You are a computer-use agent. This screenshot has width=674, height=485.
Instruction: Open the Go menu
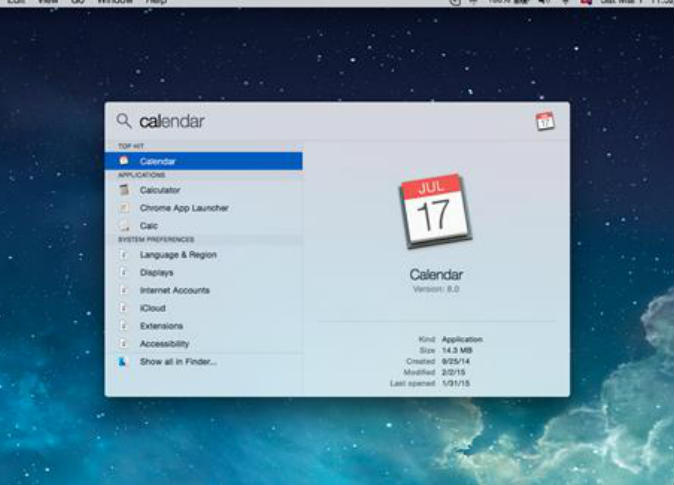coord(78,3)
